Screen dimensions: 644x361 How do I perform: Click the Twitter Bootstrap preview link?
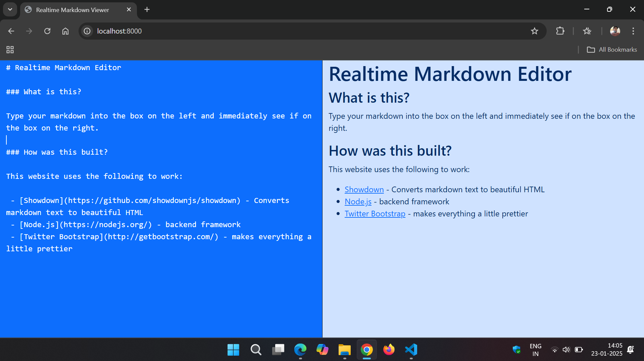[x=375, y=214]
